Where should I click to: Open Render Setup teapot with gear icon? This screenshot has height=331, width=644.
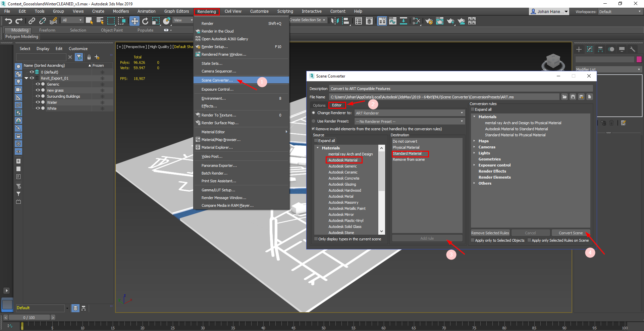[429, 21]
